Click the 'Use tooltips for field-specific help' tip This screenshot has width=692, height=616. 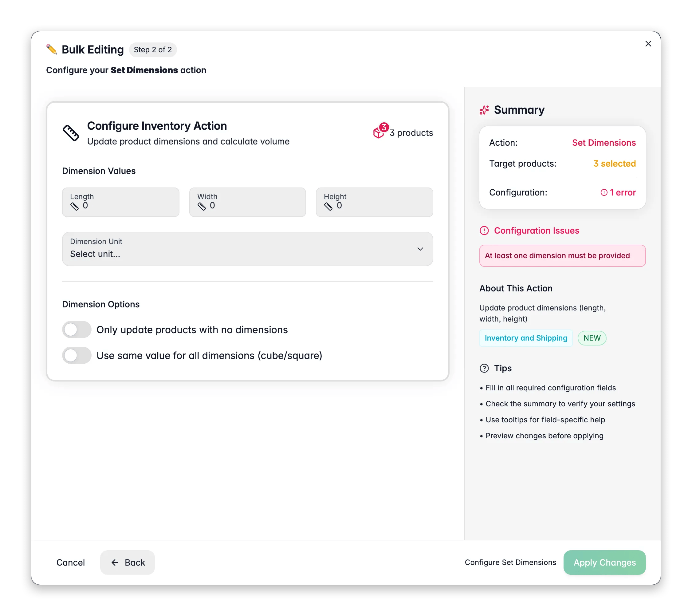tap(545, 420)
